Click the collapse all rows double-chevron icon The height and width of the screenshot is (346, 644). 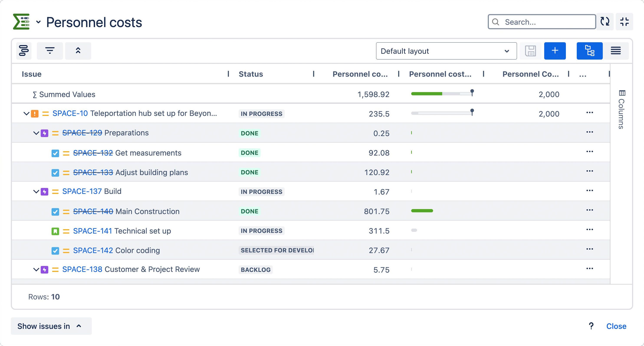[78, 51]
